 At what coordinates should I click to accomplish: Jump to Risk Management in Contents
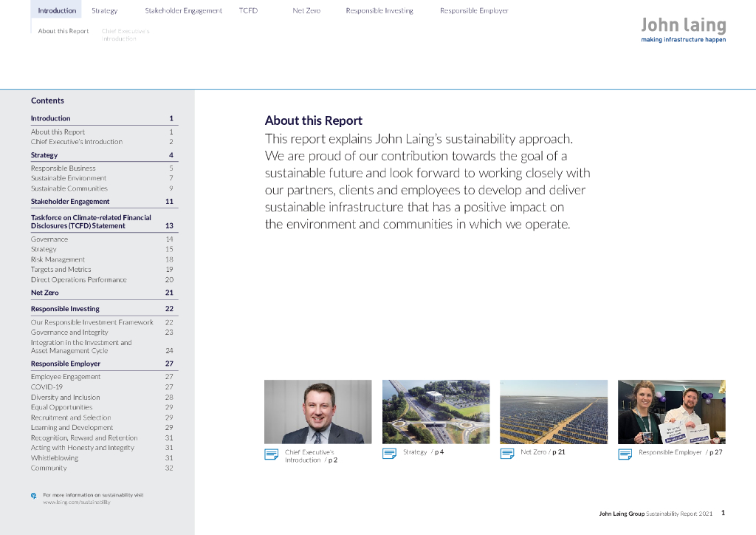[102, 259]
